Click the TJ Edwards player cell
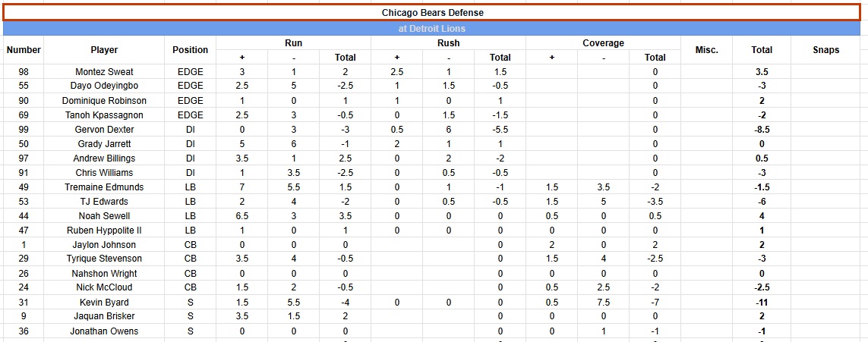 104,202
